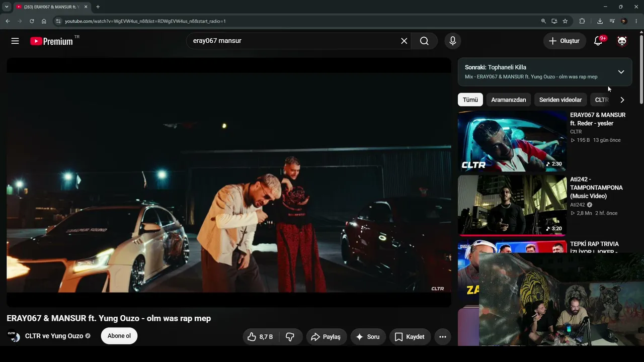The height and width of the screenshot is (362, 644).
Task: Dislike the video
Action: (290, 337)
